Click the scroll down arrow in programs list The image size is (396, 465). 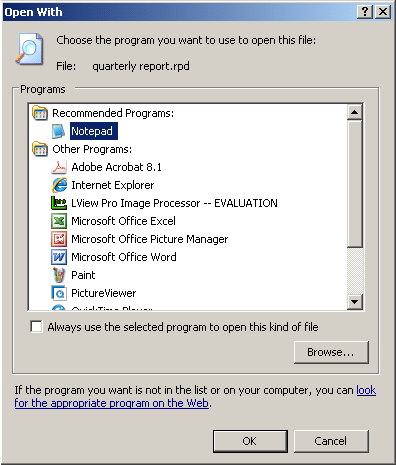(354, 302)
